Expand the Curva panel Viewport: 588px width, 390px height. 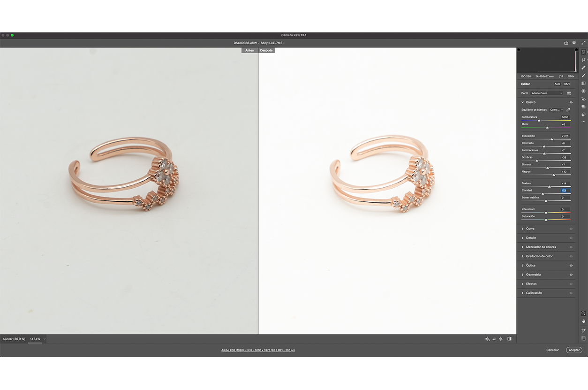[530, 229]
